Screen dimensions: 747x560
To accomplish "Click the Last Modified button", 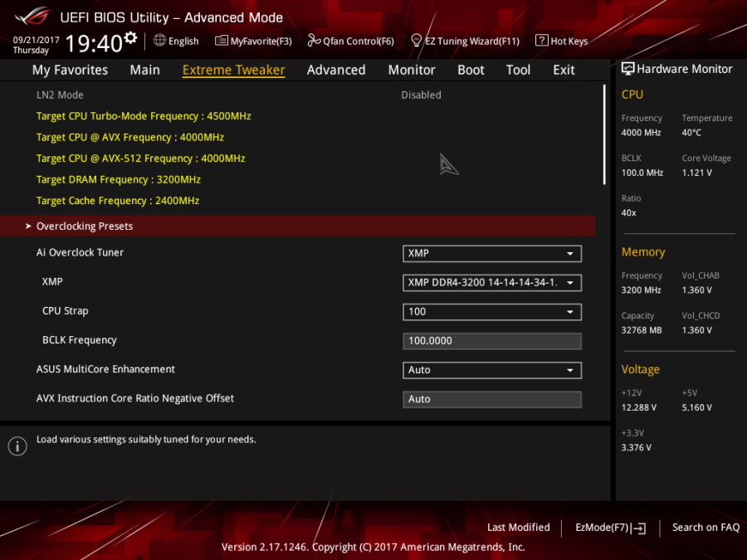I will [x=518, y=527].
